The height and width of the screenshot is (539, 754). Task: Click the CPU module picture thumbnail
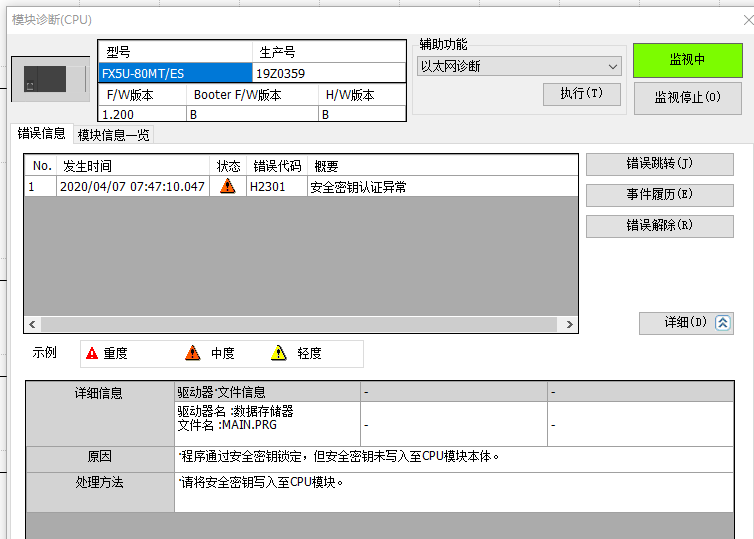[x=50, y=78]
